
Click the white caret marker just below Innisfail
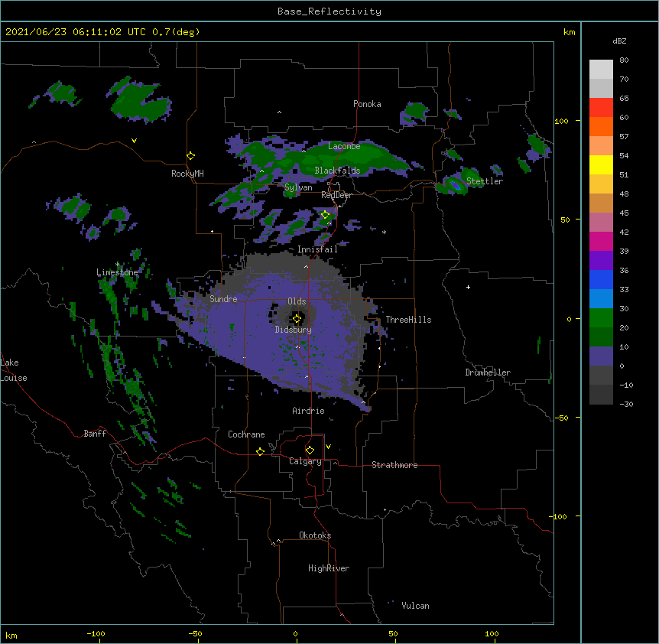pyautogui.click(x=306, y=266)
